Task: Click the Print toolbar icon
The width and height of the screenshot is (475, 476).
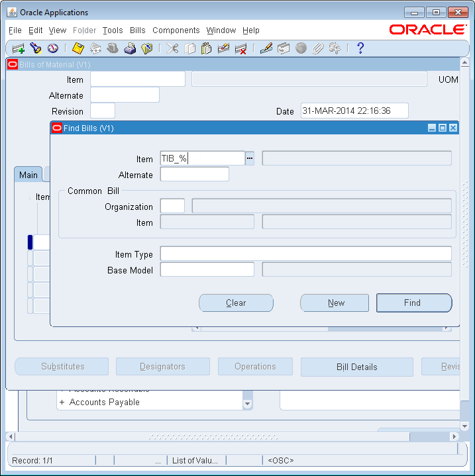Action: 130,48
